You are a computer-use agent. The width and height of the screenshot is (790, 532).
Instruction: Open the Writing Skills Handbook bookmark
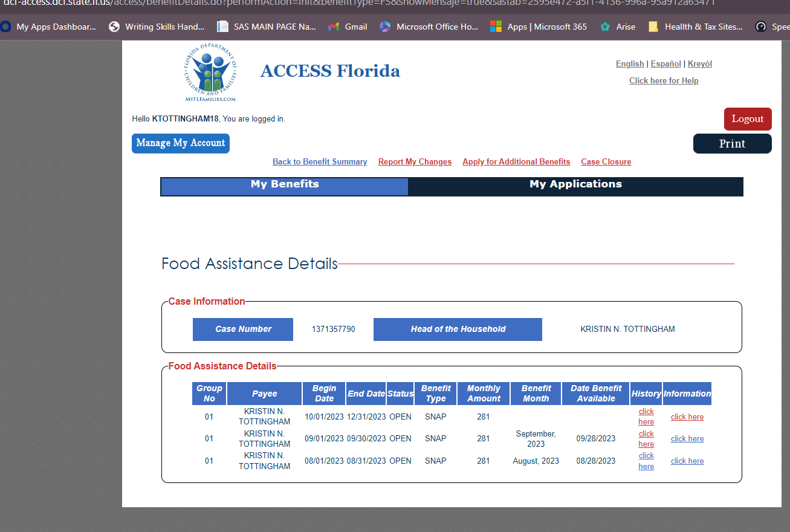157,27
